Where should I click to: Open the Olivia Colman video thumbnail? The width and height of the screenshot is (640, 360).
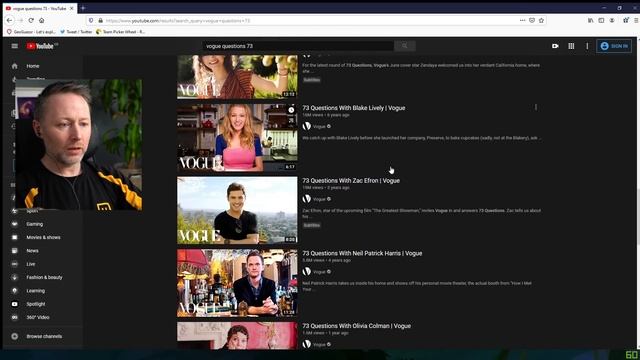pos(237,336)
